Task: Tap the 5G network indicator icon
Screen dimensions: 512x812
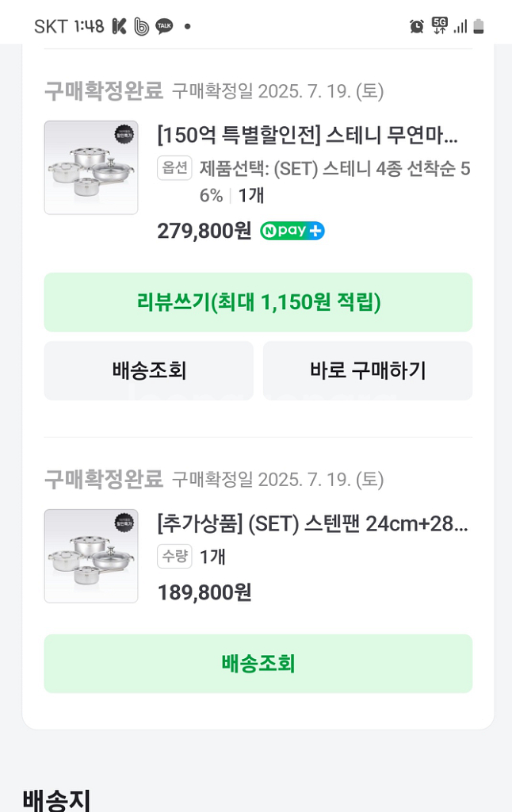Action: tap(440, 26)
